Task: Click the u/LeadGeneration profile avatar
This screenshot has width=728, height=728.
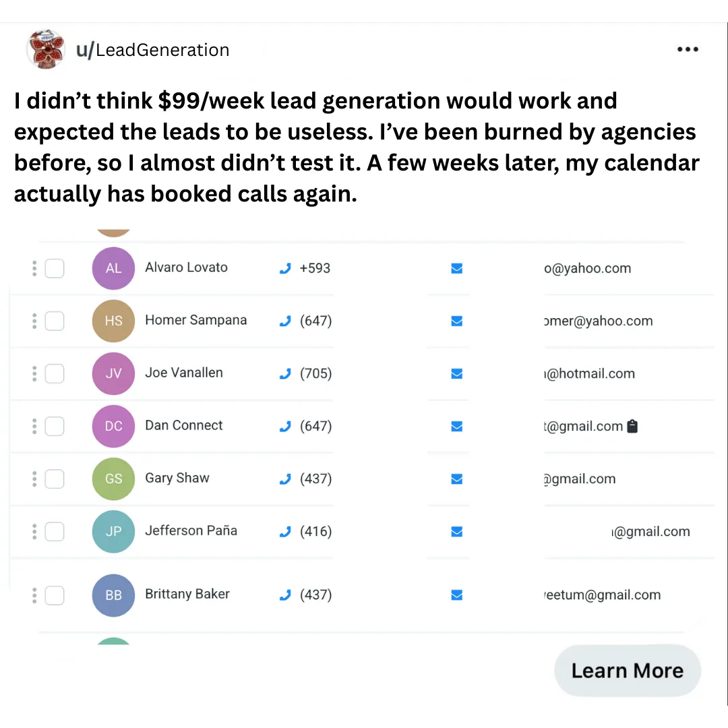Action: tap(45, 50)
